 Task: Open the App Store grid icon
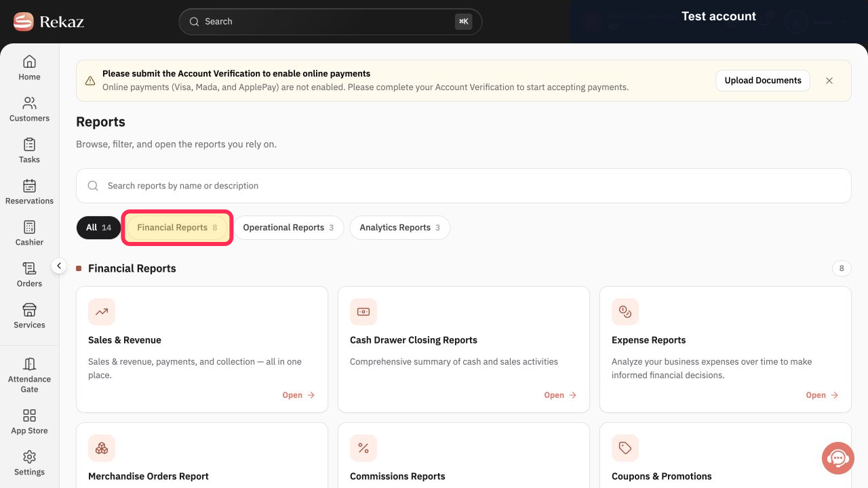tap(29, 415)
